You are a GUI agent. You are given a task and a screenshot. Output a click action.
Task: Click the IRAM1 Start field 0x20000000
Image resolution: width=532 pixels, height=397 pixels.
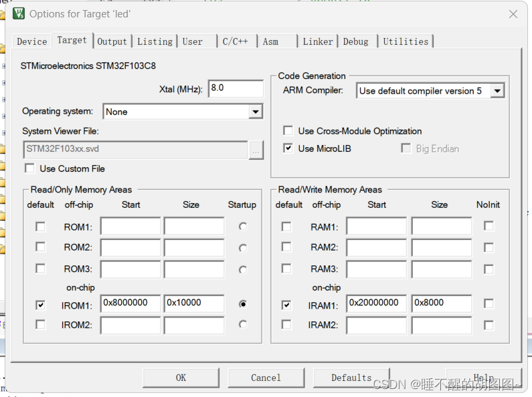click(x=377, y=303)
